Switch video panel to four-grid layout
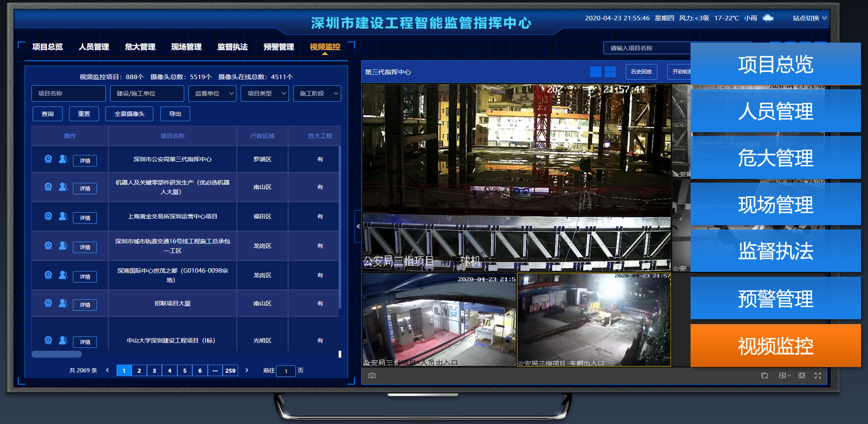The height and width of the screenshot is (424, 868). (610, 71)
